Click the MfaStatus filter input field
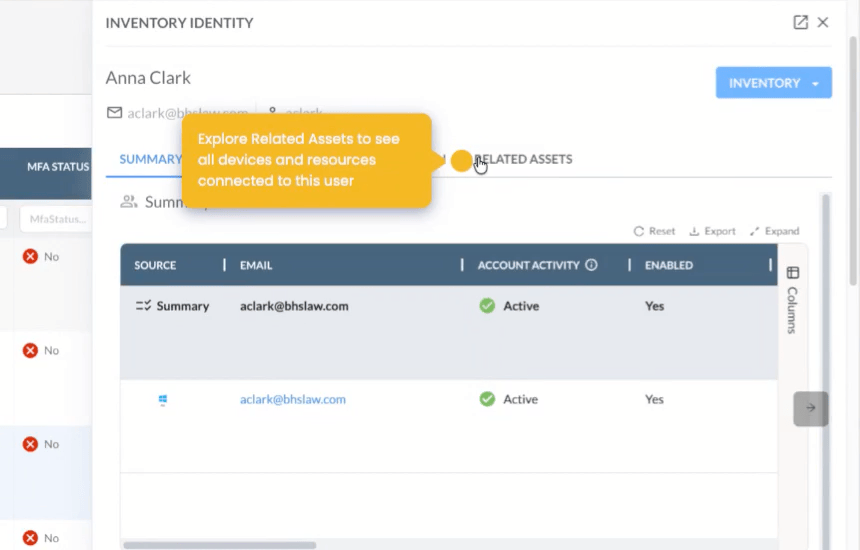The width and height of the screenshot is (860, 550). tap(56, 219)
